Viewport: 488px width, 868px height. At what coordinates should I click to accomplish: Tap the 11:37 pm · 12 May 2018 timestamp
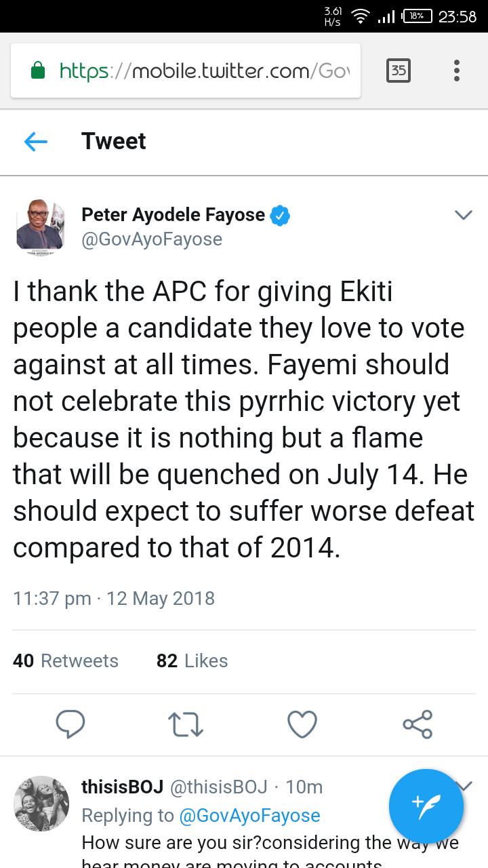pos(114,599)
